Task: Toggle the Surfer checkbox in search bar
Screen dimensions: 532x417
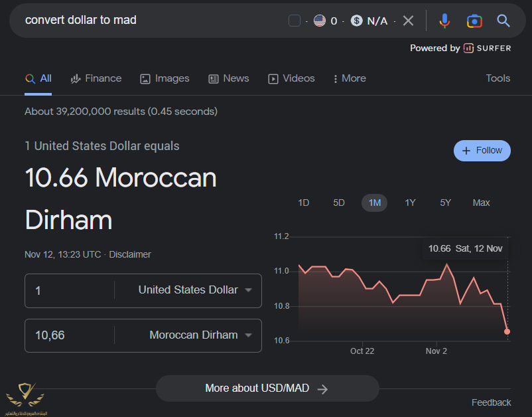Action: (295, 21)
